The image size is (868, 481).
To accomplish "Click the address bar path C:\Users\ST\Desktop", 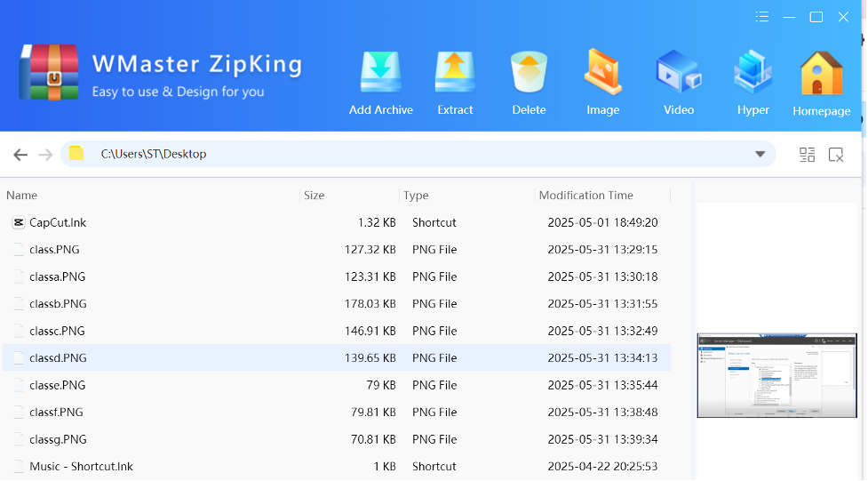I will pyautogui.click(x=154, y=154).
